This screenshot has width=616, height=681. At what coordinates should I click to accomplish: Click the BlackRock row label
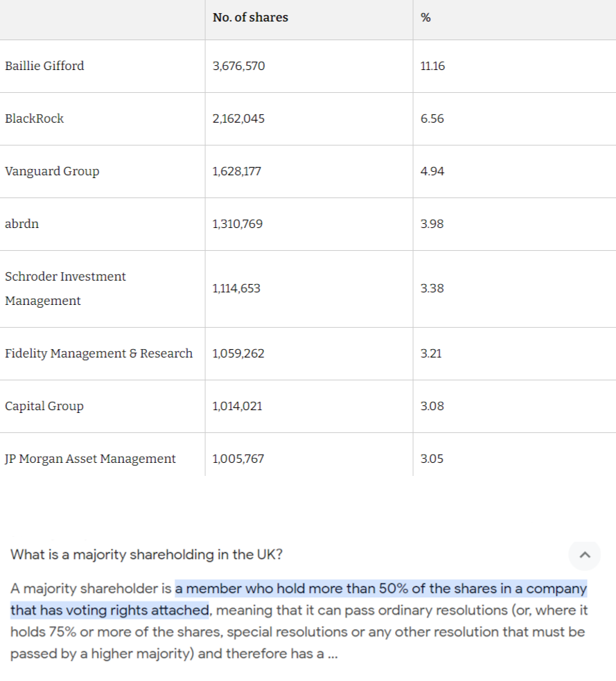click(x=35, y=118)
